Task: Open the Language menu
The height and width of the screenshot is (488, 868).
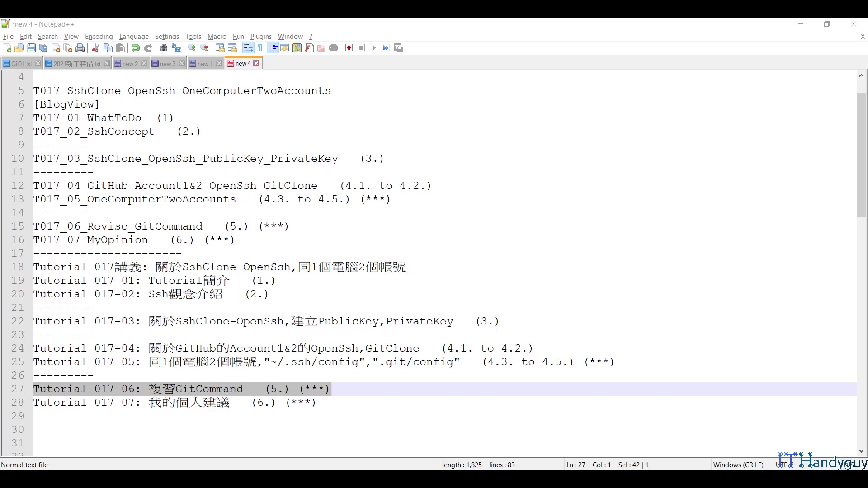Action: click(x=134, y=37)
